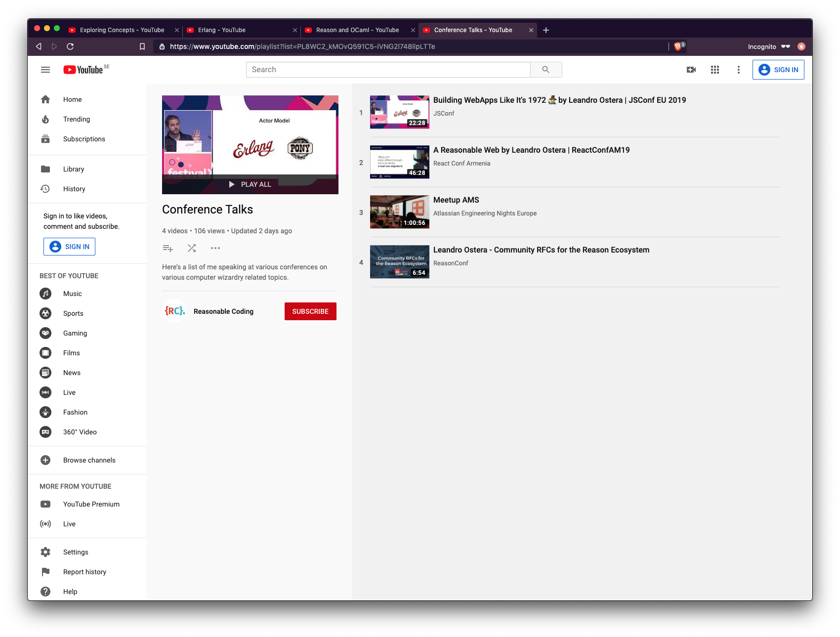Shuffle the Conference Talks playlist
Viewport: 840px width, 637px height.
[x=192, y=248]
